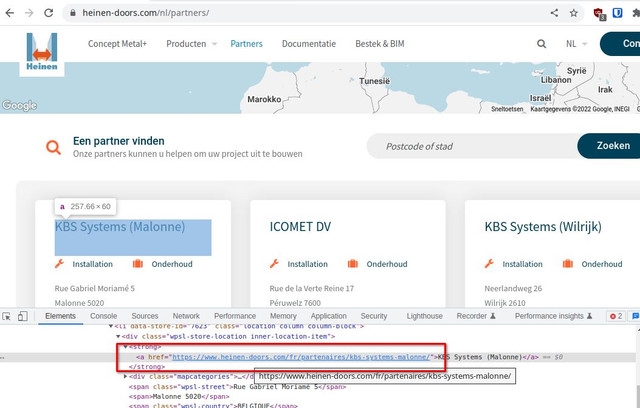Click Rue Gabriel Moriamé 5 address
640x408 pixels.
coord(95,288)
